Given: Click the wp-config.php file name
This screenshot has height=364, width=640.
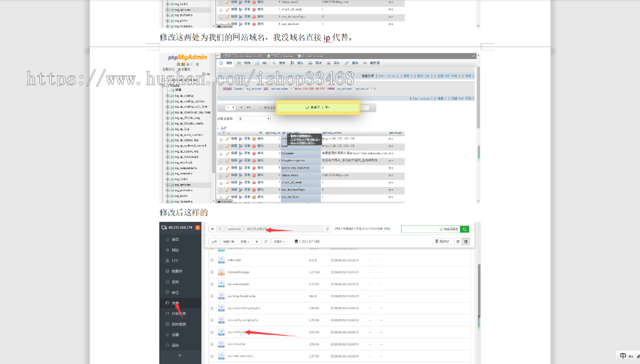Looking at the screenshot, I should (x=236, y=332).
